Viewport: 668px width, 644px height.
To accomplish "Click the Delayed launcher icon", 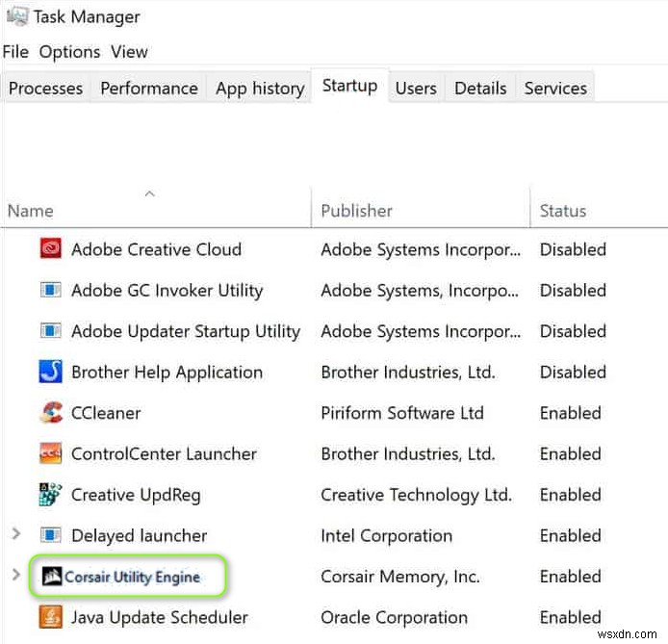I will [50, 534].
